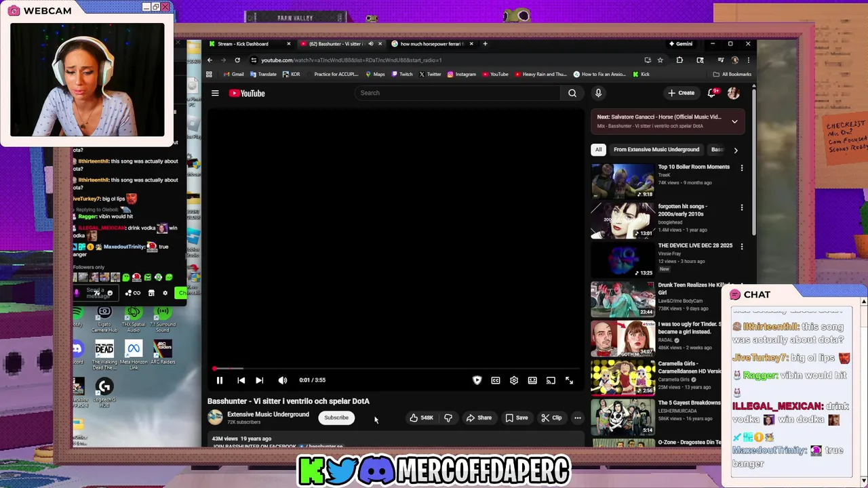Open the Twitch bookmark
The height and width of the screenshot is (488, 868).
click(402, 74)
